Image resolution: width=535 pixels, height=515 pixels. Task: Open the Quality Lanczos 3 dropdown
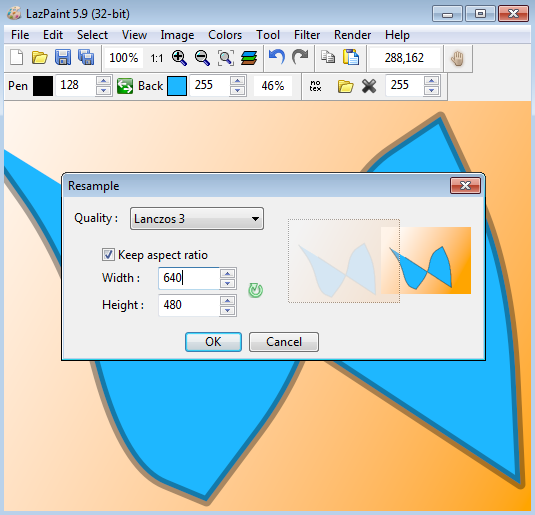pos(197,218)
